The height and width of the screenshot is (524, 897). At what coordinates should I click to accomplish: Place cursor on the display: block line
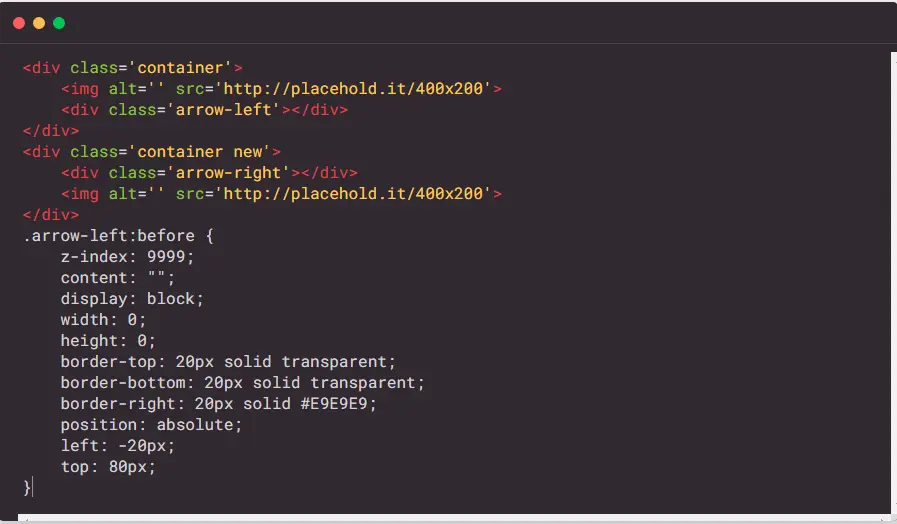[132, 299]
